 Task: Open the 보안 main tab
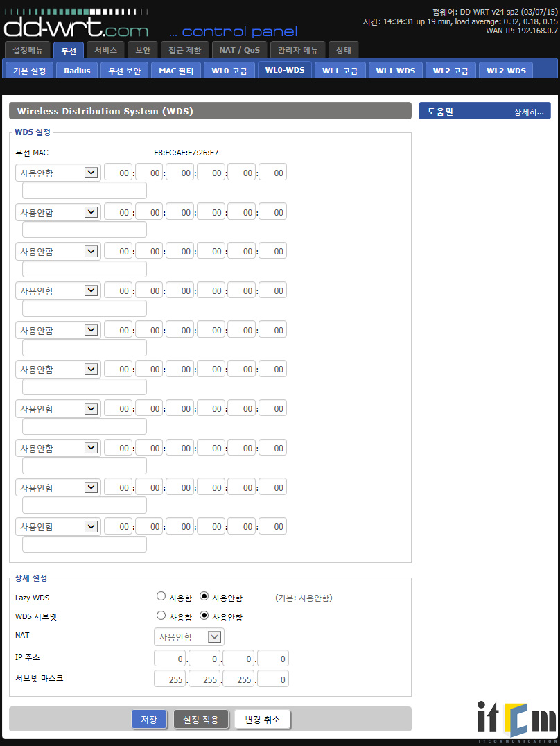(x=143, y=50)
